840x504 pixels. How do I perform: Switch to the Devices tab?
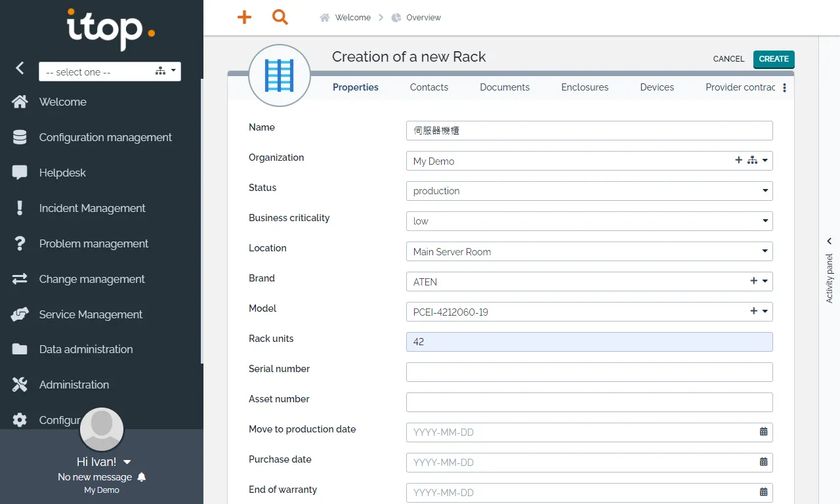tap(657, 87)
